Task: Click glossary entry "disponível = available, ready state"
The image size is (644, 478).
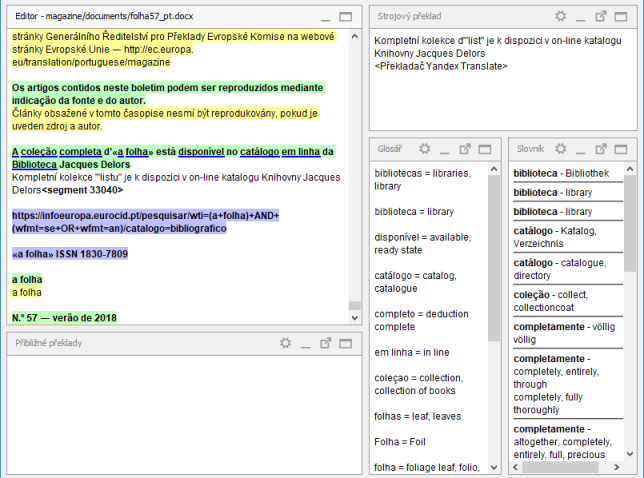Action: point(423,244)
